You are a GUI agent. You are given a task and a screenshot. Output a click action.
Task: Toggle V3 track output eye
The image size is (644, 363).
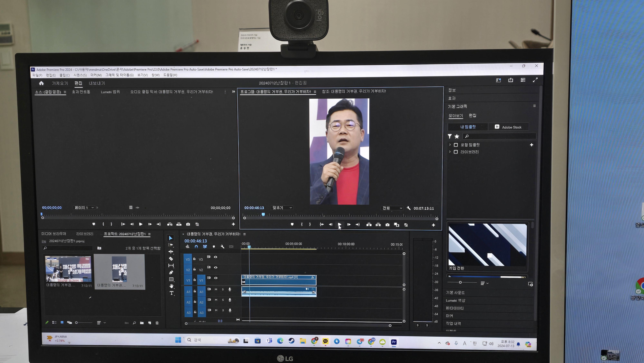coord(216,257)
